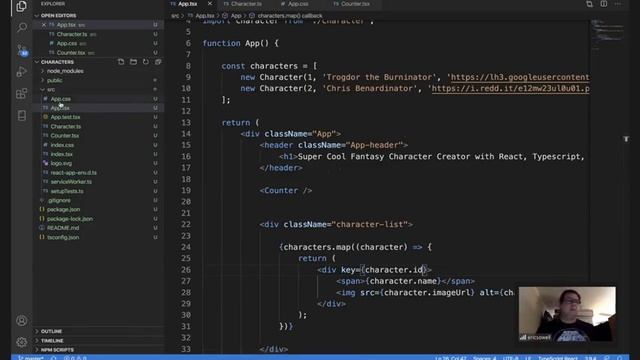The height and width of the screenshot is (360, 640).
Task: Open the Manage gear icon
Action: click(22, 342)
